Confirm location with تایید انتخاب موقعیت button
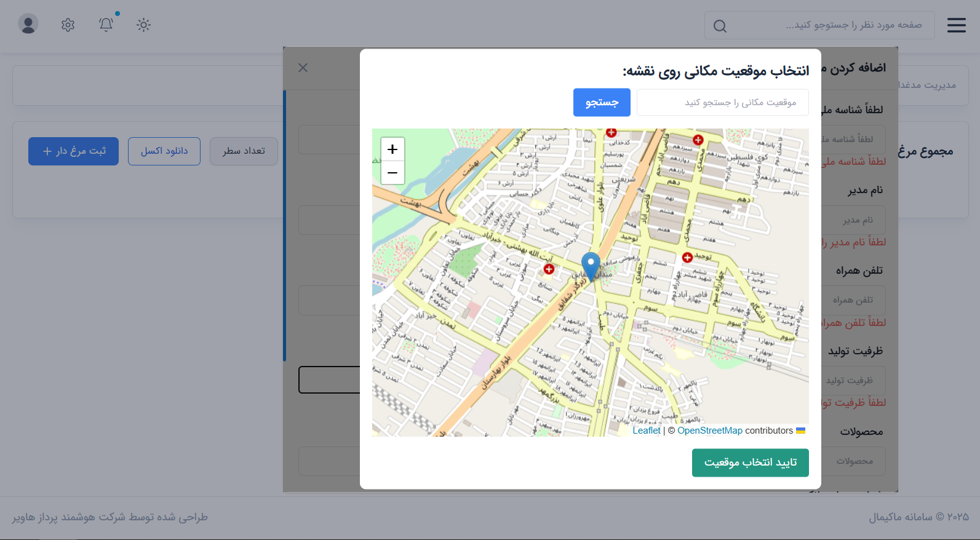 750,463
